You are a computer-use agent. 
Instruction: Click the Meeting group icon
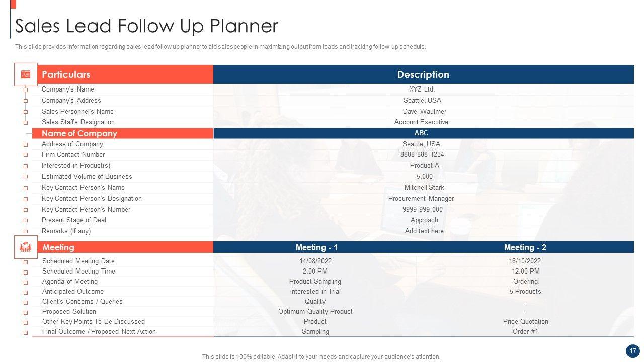point(26,247)
